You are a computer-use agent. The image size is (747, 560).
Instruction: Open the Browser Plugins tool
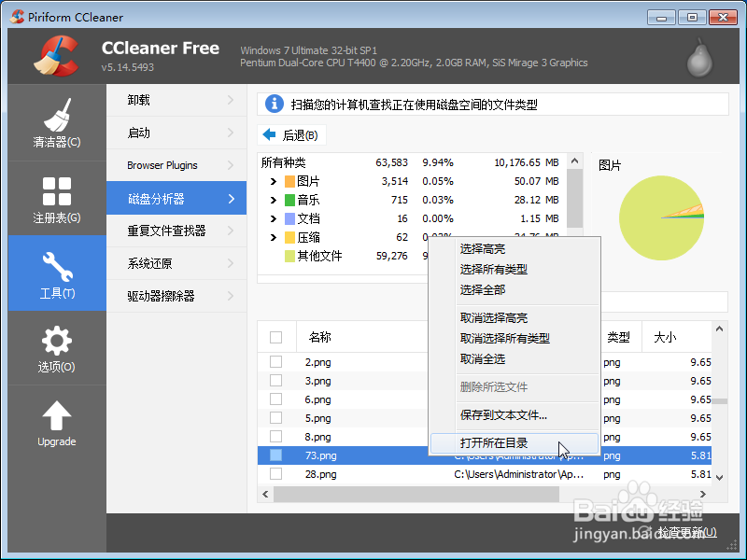176,165
